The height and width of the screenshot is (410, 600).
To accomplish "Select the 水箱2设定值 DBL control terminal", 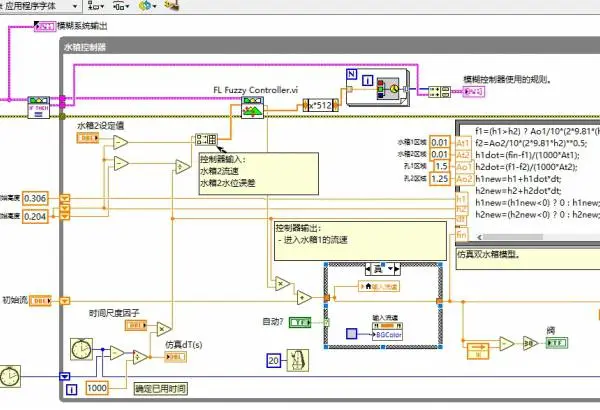I will [x=88, y=138].
